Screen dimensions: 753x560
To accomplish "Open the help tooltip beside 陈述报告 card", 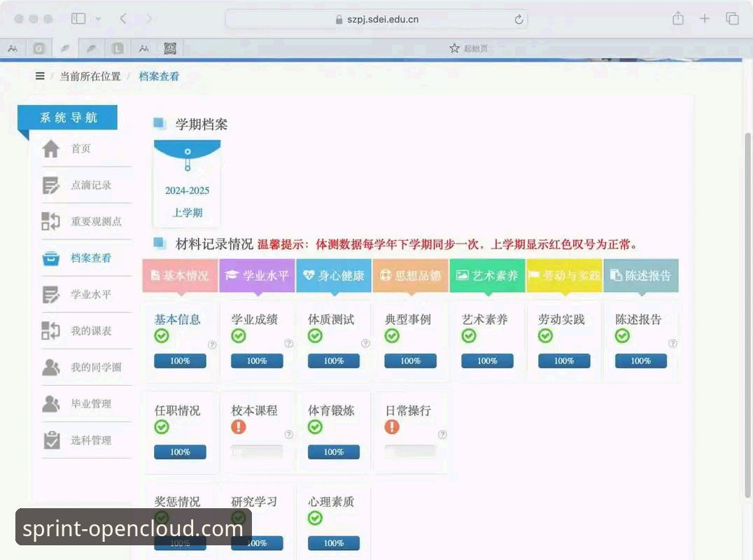I will click(x=673, y=344).
